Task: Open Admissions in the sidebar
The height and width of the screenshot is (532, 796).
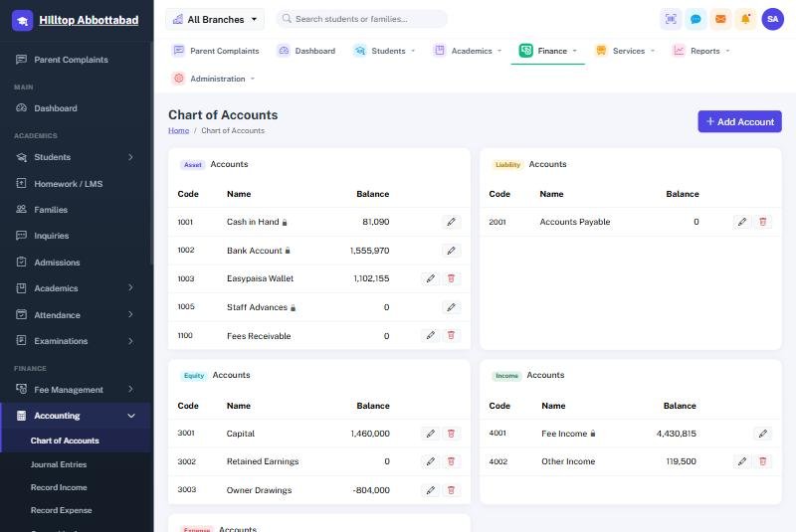Action: 77,263
